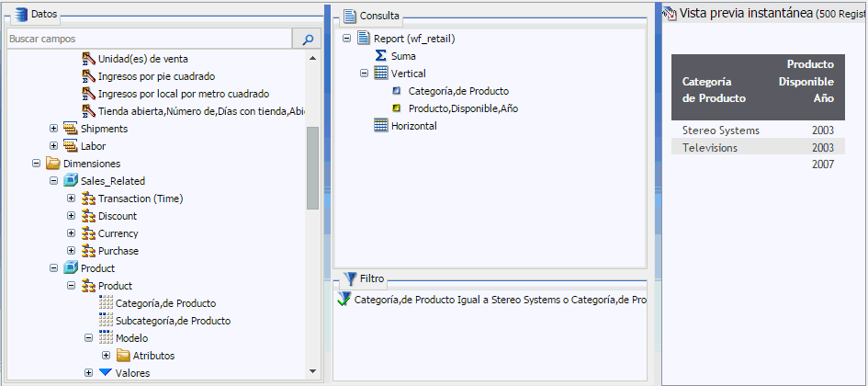Screen dimensions: 868x386
Task: Click the Unidad(es) de venta measure icon
Action: (88, 59)
